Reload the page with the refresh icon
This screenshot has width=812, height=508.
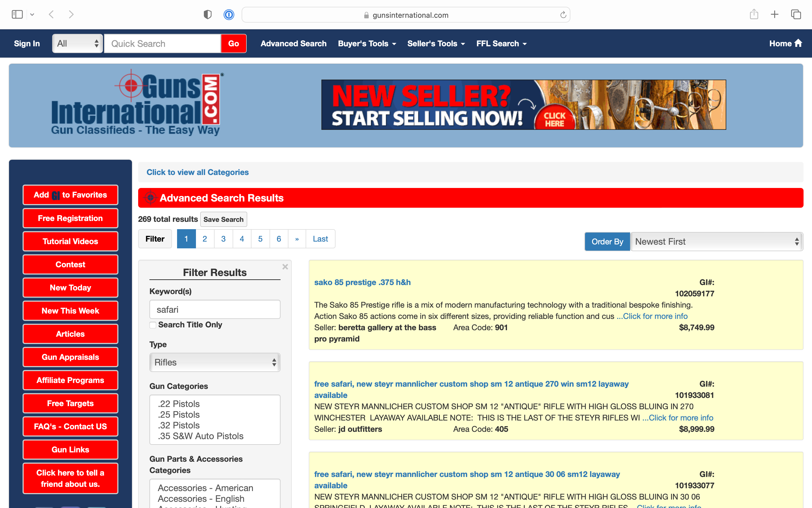coord(563,15)
